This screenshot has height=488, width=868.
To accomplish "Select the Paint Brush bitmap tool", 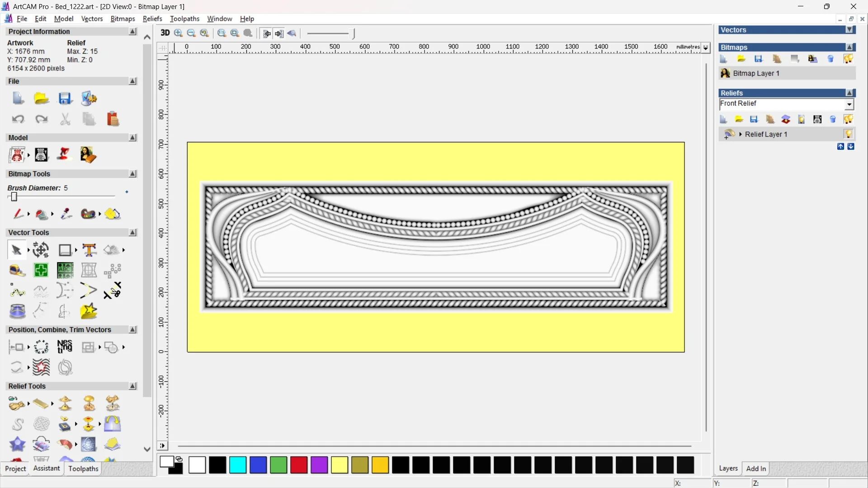I will pos(18,214).
